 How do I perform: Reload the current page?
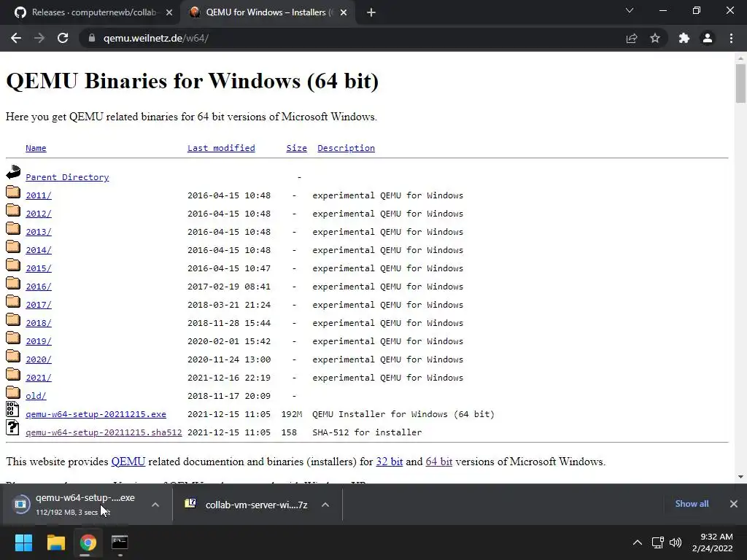(x=63, y=38)
